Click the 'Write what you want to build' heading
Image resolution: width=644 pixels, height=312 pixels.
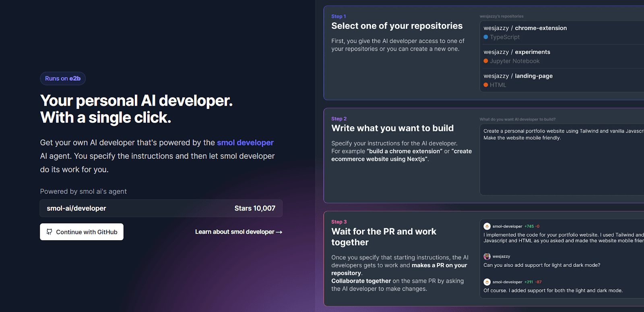point(392,129)
